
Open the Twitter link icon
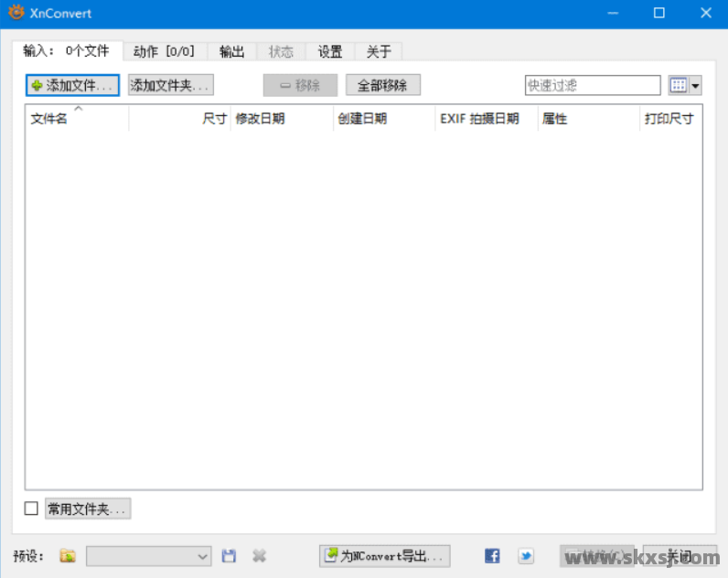(526, 556)
